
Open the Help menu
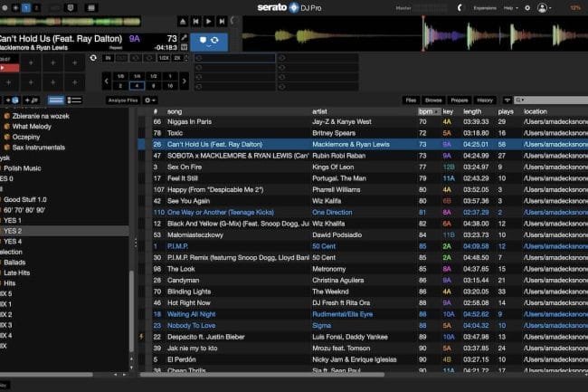tap(510, 8)
